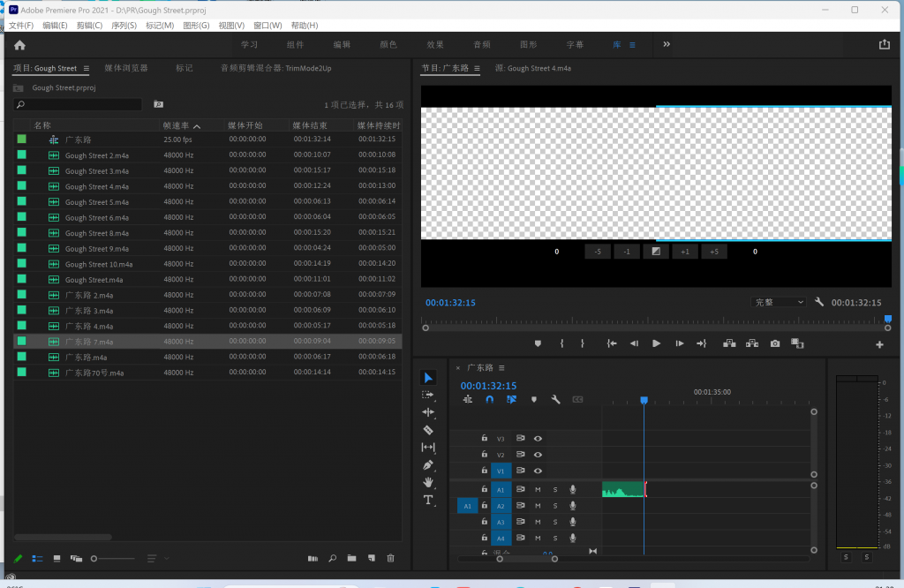Image resolution: width=904 pixels, height=588 pixels.
Task: Toggle V3 track output eye
Action: (538, 439)
